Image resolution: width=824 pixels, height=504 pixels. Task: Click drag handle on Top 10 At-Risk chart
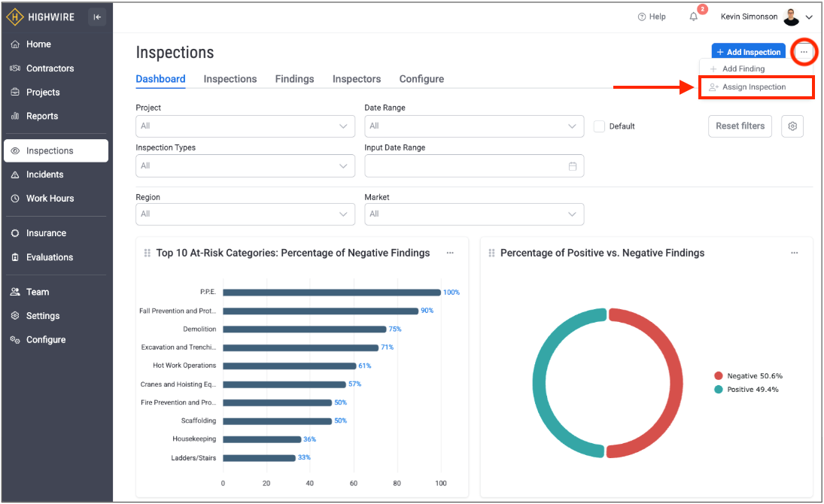[x=147, y=254]
